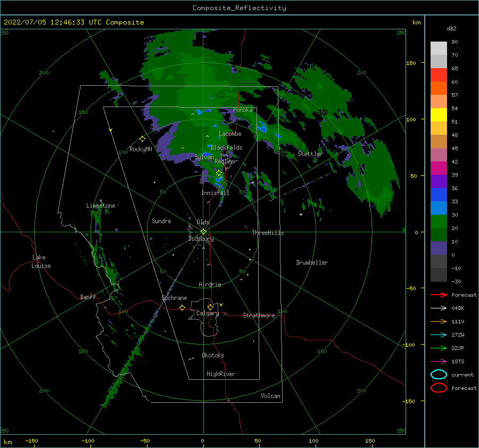Click bright green swatch between 30 and 20
479x448 pixels.
439,222
